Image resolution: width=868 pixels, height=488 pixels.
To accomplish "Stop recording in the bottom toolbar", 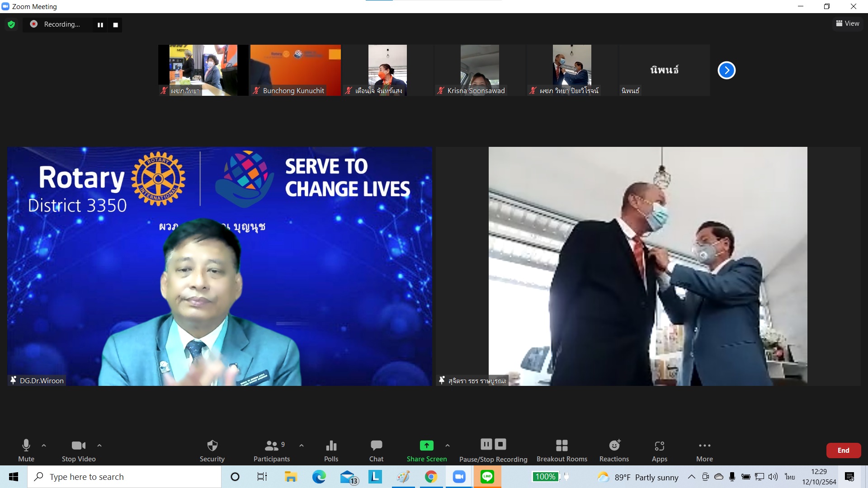I will pyautogui.click(x=500, y=444).
